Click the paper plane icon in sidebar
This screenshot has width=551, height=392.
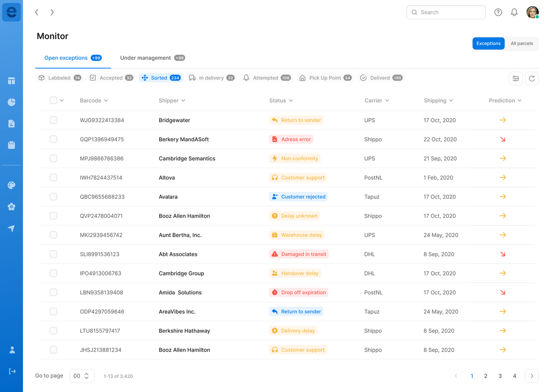(11, 229)
